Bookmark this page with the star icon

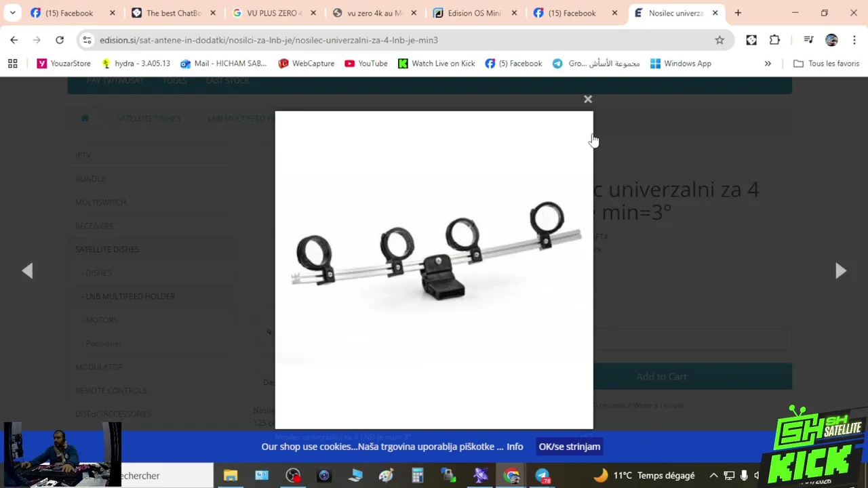(x=719, y=40)
